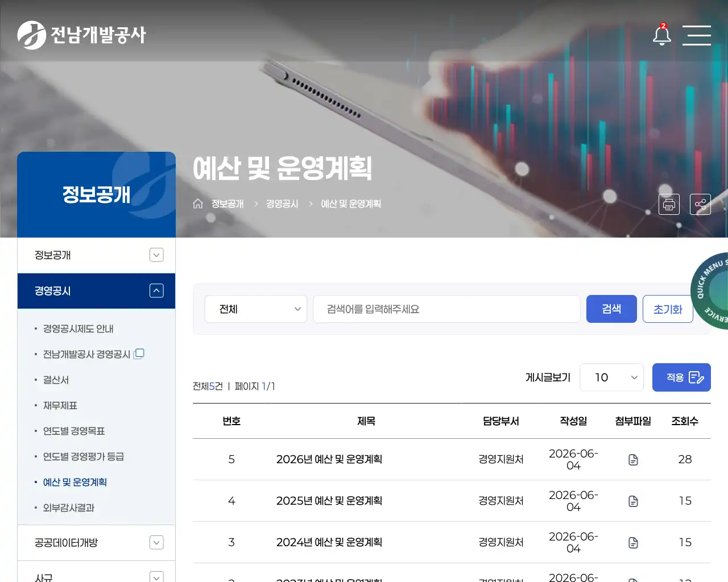The height and width of the screenshot is (582, 728).
Task: Open 재무제표 menu item
Action: pos(60,405)
